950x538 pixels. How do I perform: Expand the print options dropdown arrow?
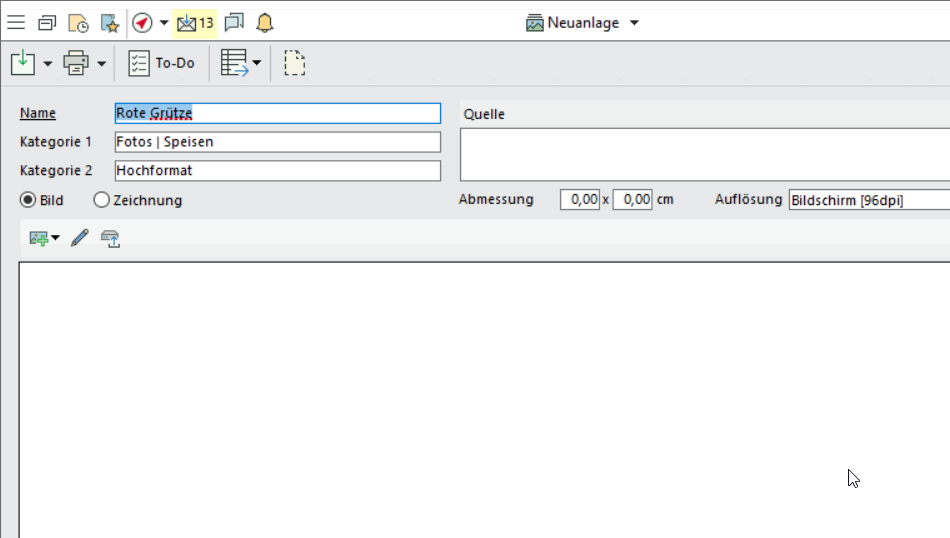point(101,64)
